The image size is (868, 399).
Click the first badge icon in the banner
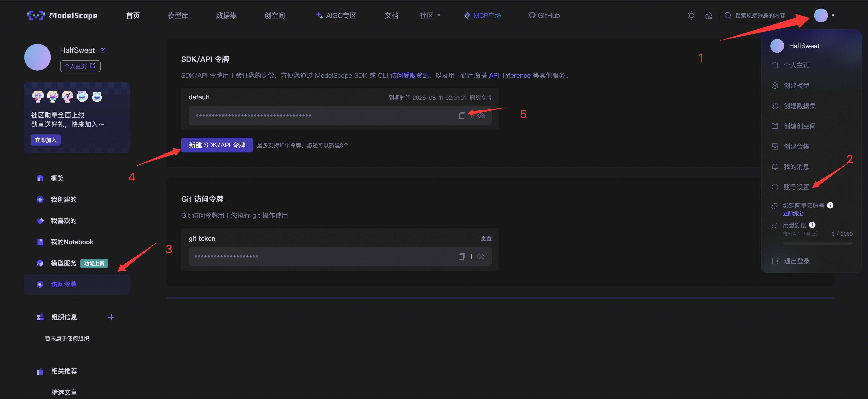pos(38,96)
